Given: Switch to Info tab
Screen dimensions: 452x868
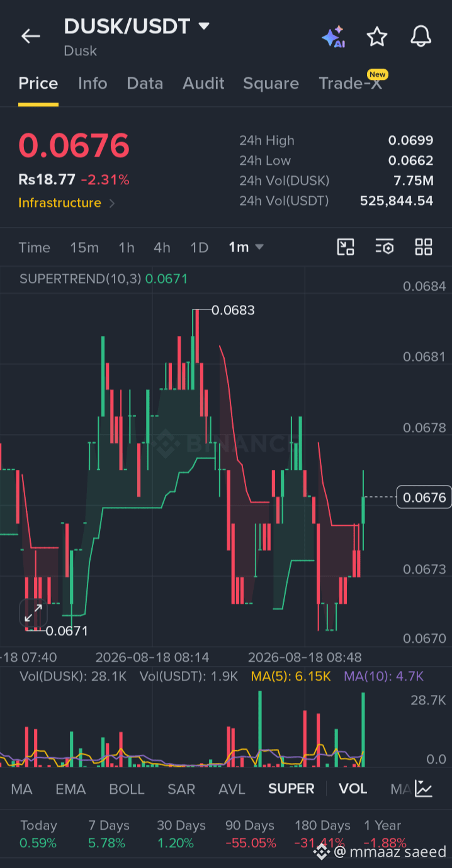Looking at the screenshot, I should (93, 84).
